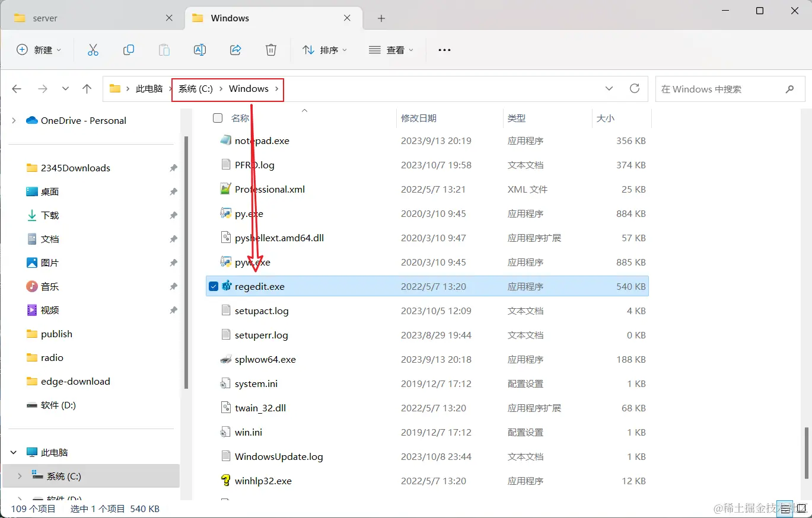
Task: Sort by 名称 column header
Action: [x=240, y=118]
